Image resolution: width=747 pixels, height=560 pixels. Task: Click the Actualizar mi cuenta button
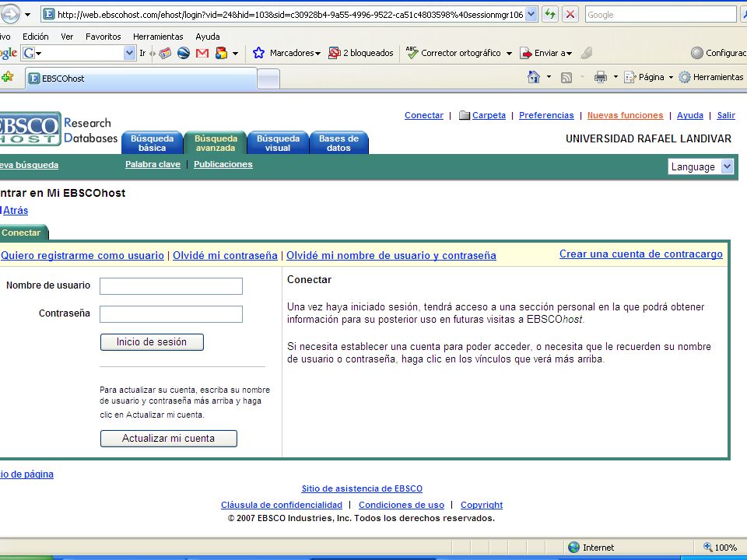(169, 438)
